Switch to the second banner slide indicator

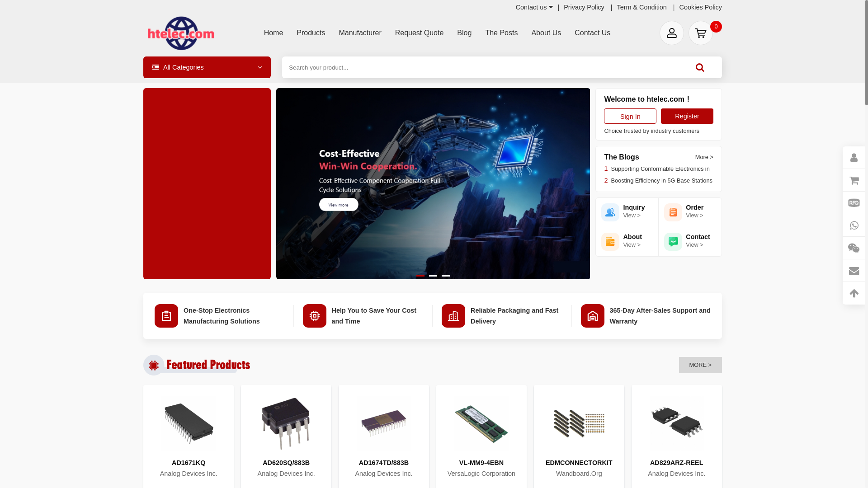coord(433,276)
